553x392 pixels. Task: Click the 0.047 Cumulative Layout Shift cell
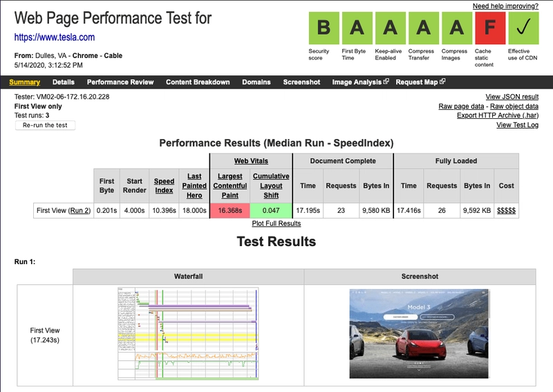tap(271, 211)
